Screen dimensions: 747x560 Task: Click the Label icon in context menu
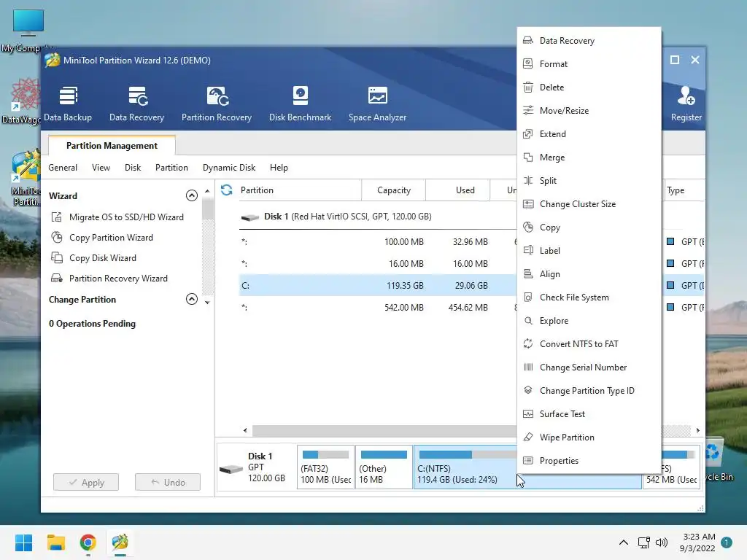(528, 251)
